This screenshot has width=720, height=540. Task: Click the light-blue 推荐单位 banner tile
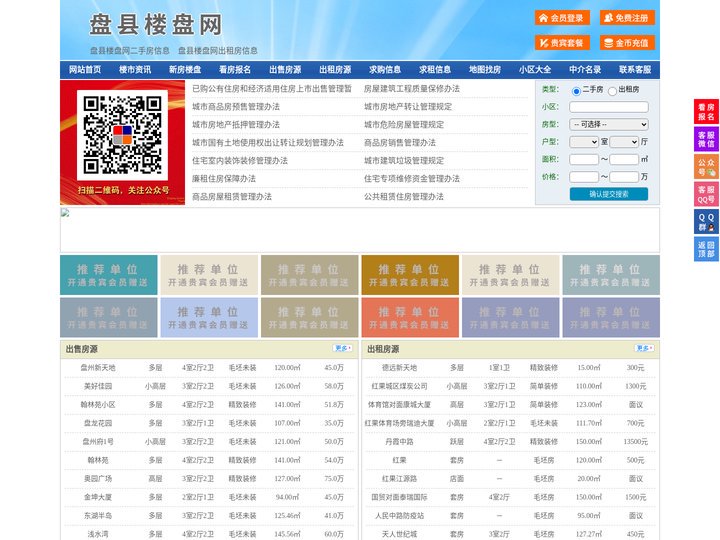tap(209, 317)
